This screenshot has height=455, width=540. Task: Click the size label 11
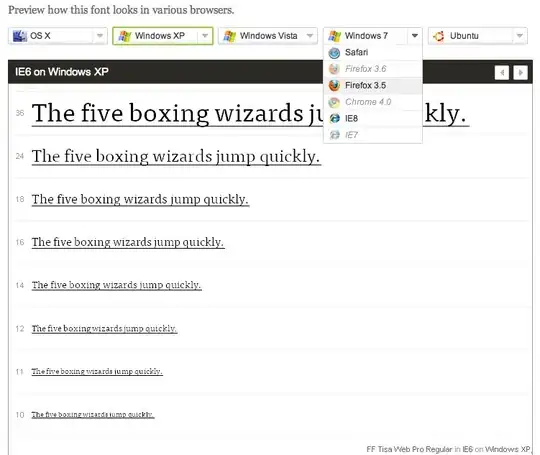pyautogui.click(x=20, y=372)
